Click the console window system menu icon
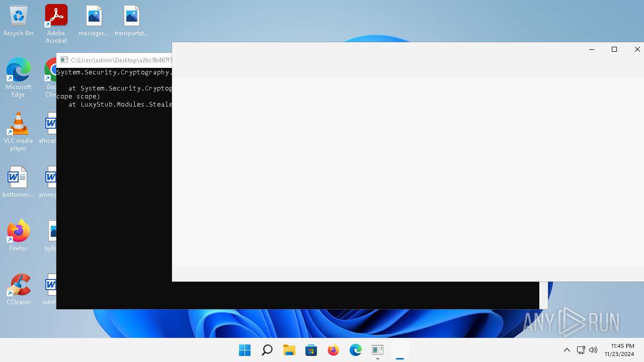The height and width of the screenshot is (362, 644). (64, 60)
